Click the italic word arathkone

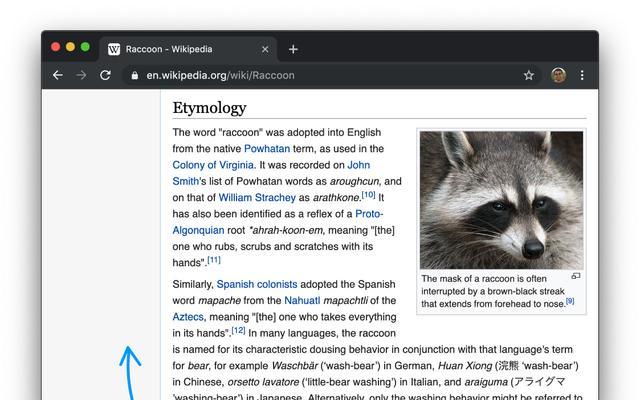[x=336, y=198]
